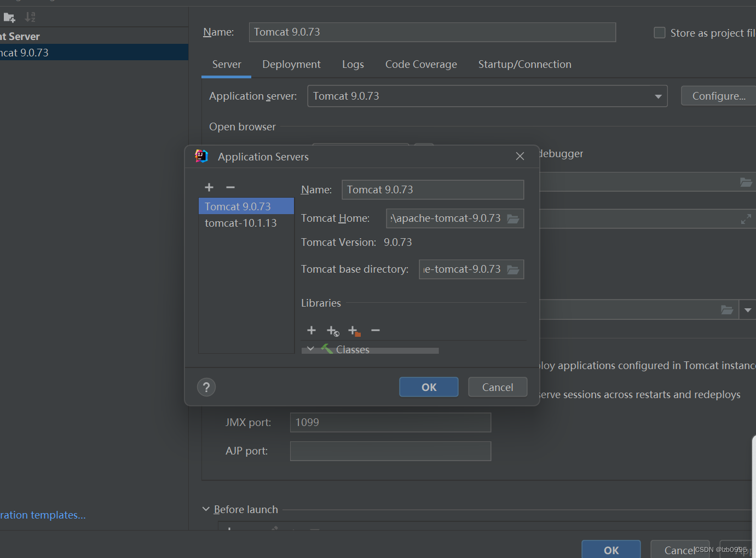Switch to Deployment tab
This screenshot has width=756, height=558.
point(291,65)
